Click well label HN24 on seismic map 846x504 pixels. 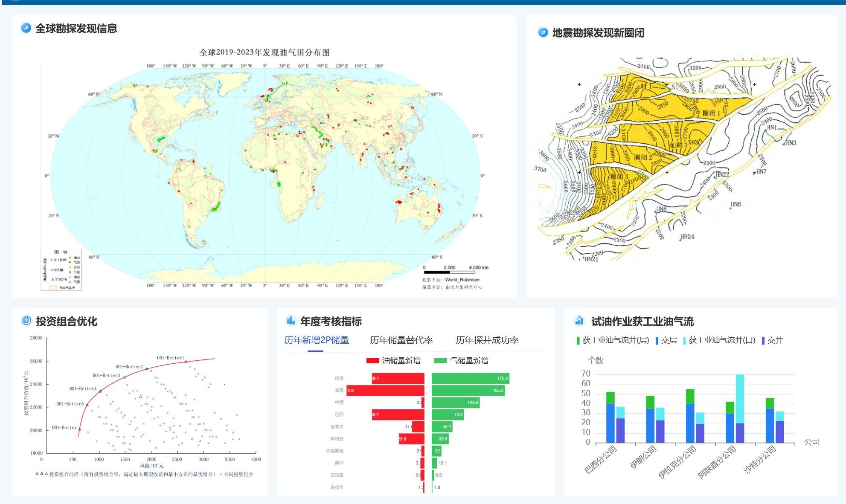click(687, 237)
